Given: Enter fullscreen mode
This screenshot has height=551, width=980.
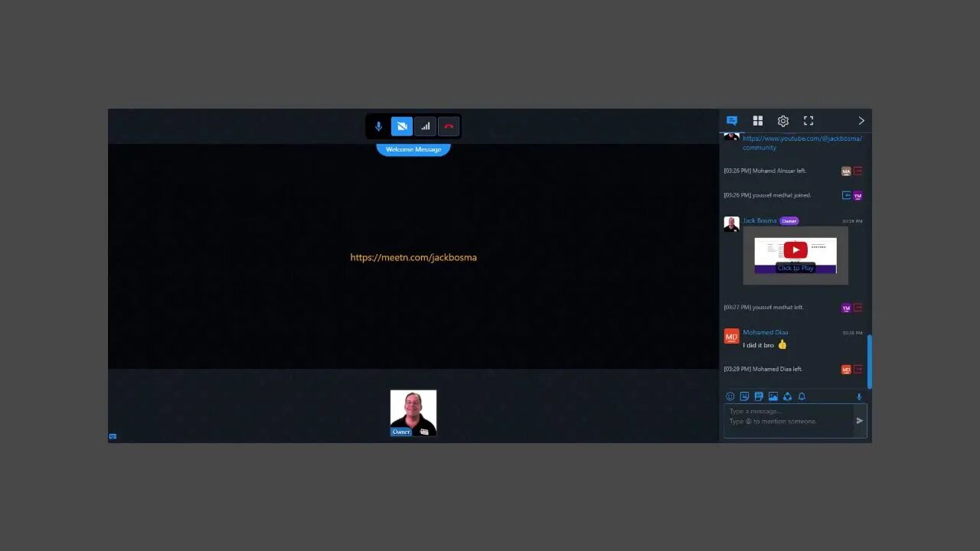Looking at the screenshot, I should 808,121.
